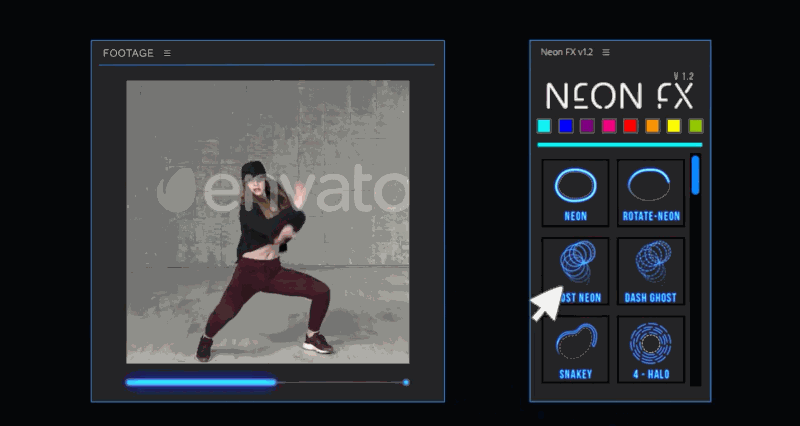This screenshot has width=800, height=426.
Task: Select the Ghost Neon effect preset
Action: pos(575,271)
